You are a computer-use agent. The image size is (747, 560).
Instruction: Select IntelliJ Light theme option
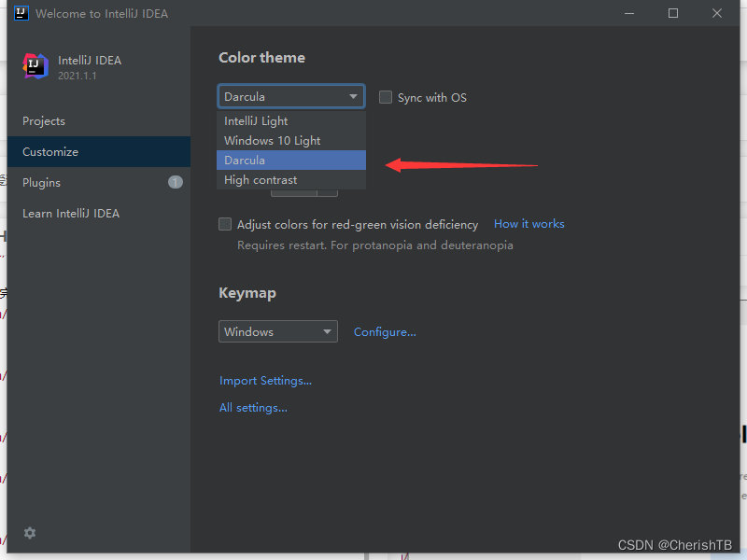(x=291, y=121)
